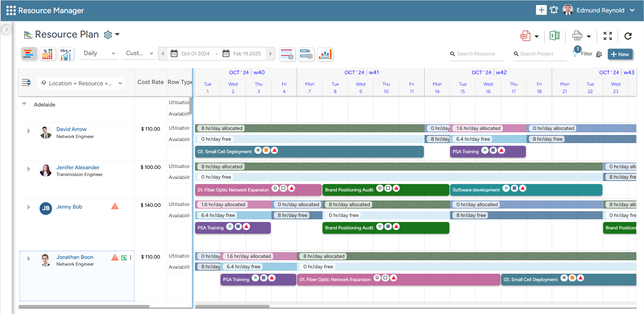Screen dimensions: 644x314
Task: Open booking bar display settings
Action: coord(306,54)
